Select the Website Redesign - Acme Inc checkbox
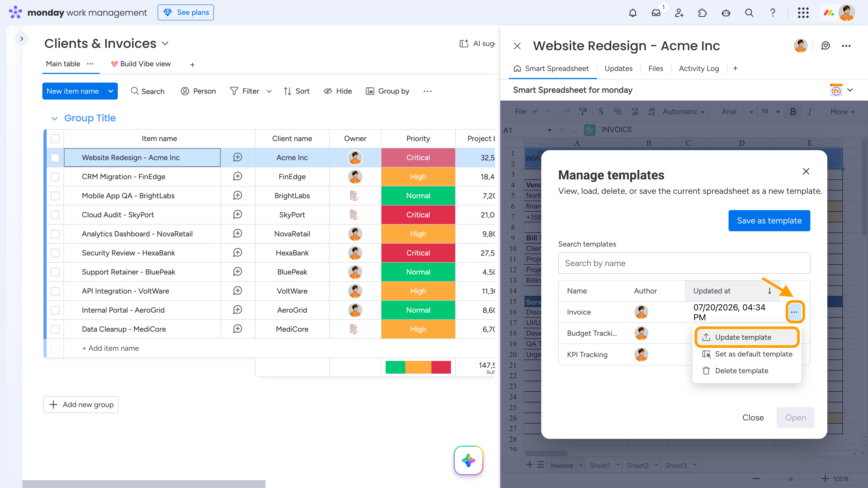 [x=55, y=158]
